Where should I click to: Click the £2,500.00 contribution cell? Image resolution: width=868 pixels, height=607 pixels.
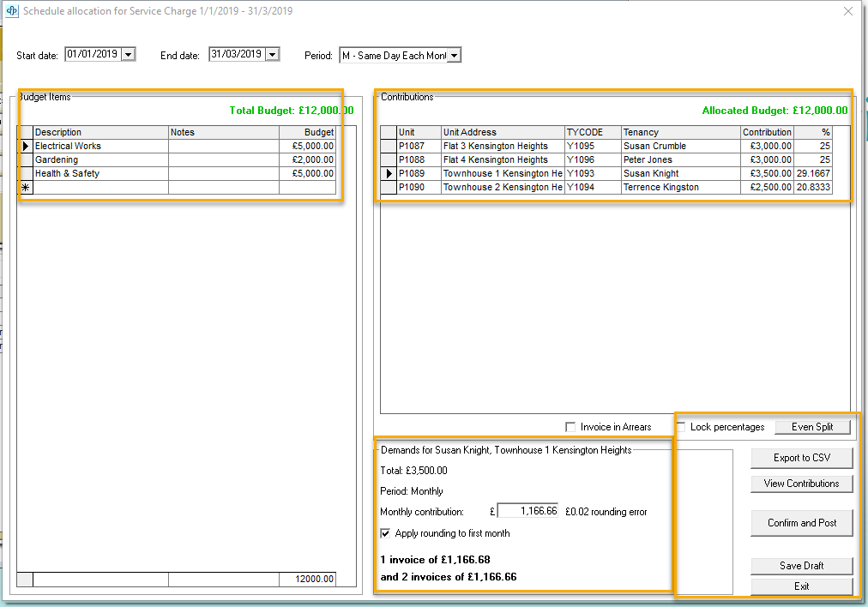(768, 188)
